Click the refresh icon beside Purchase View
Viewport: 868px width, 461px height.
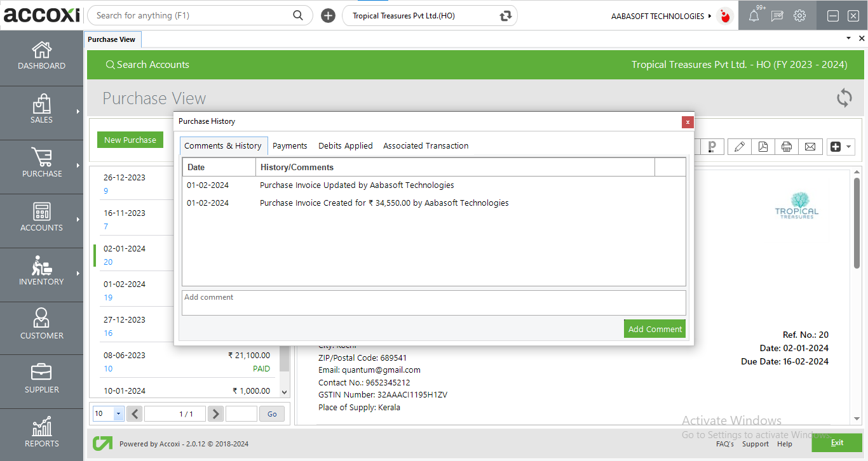coord(844,98)
